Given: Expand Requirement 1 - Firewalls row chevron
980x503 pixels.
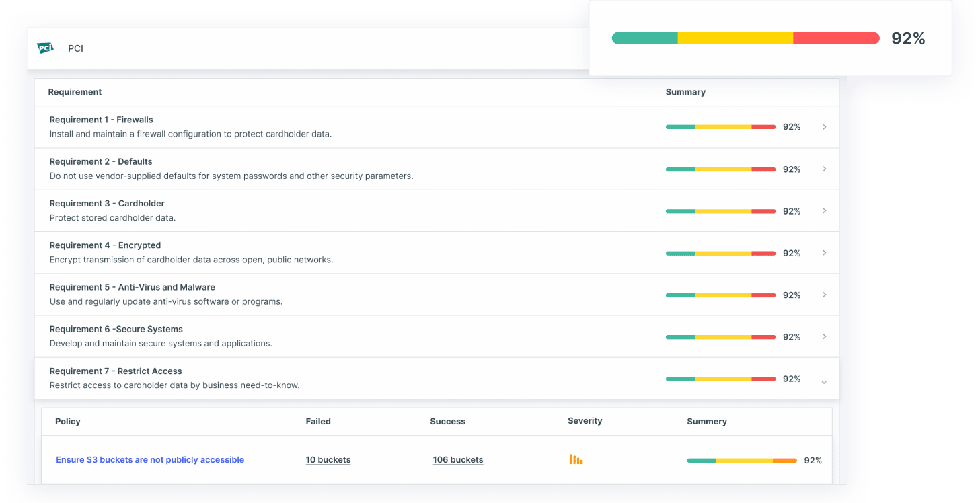Looking at the screenshot, I should (x=824, y=127).
